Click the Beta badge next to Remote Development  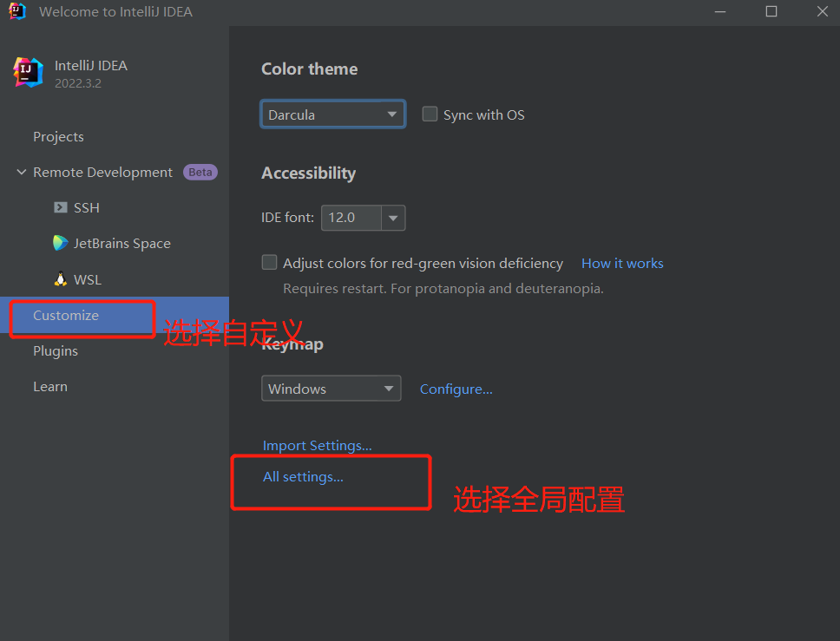point(200,173)
